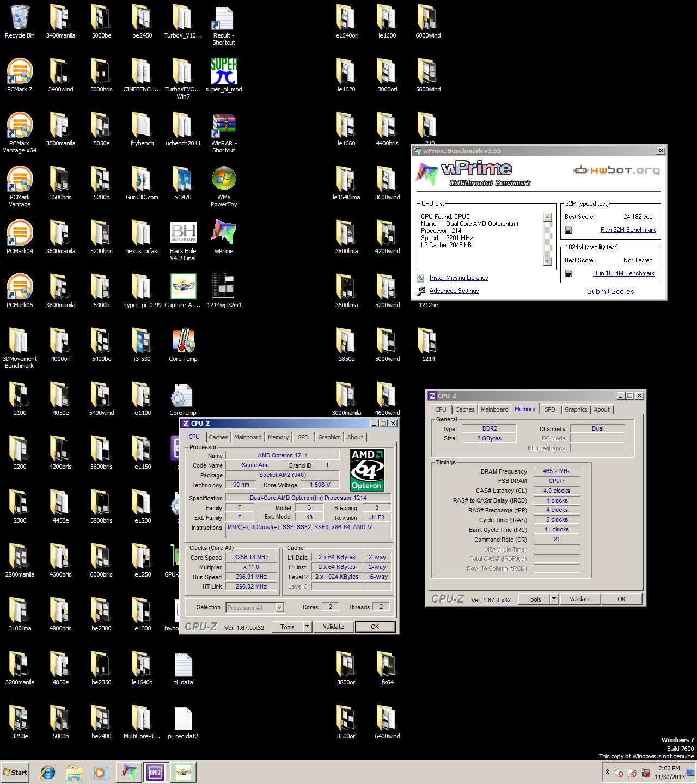
Task: Click Tools button in CPU-Z CPU window
Action: point(288,627)
